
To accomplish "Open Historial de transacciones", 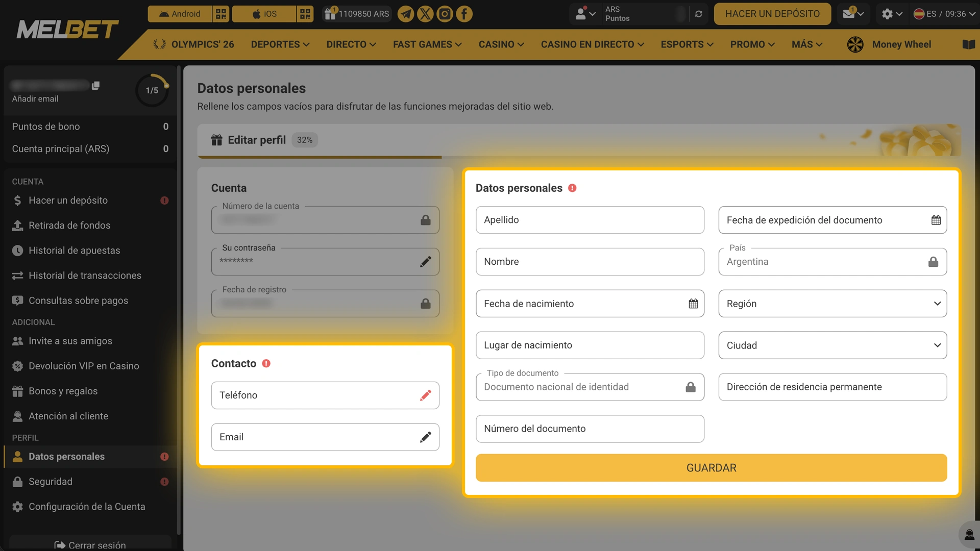I will click(90, 275).
